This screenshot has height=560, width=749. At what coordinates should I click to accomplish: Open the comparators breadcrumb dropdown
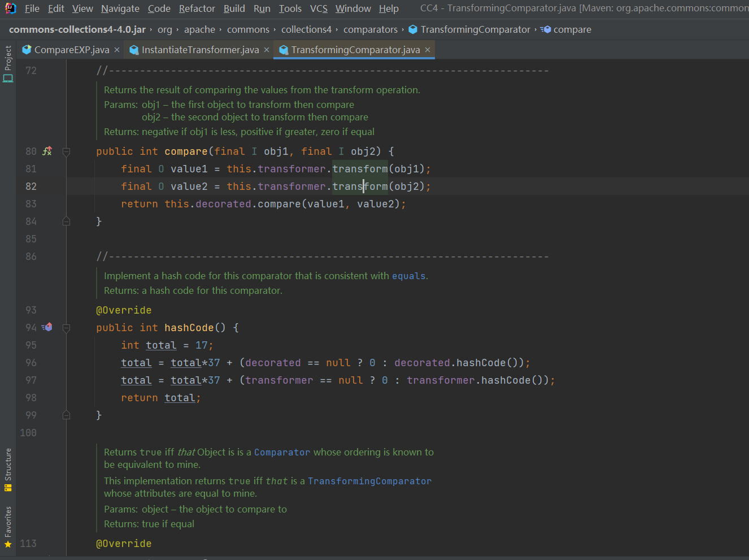point(370,29)
